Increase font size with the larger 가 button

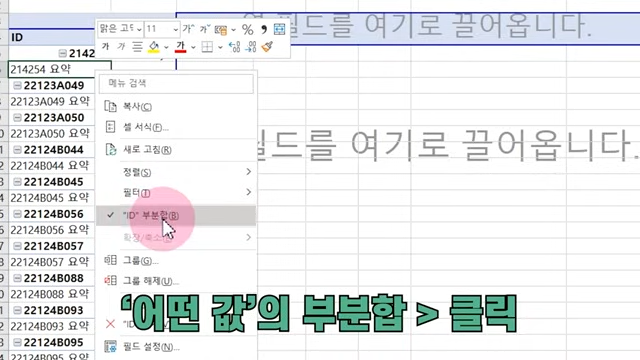pyautogui.click(x=188, y=29)
